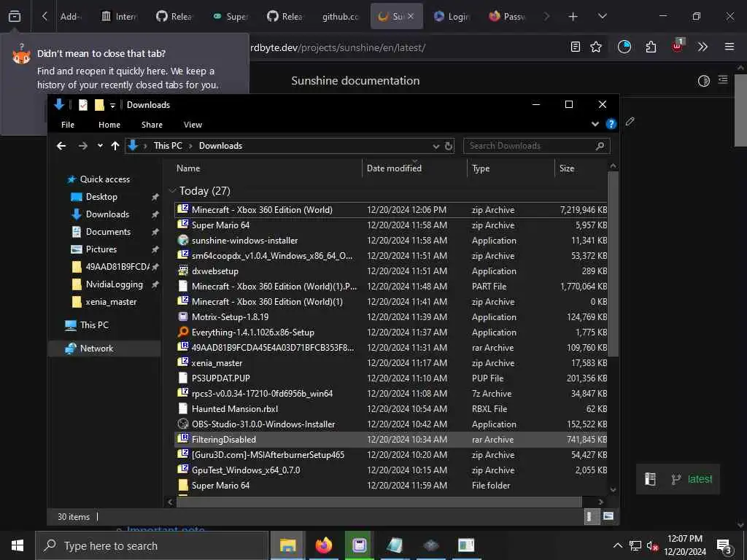Show more toolbar tools via double chevron
The width and height of the screenshot is (747, 560).
click(703, 47)
